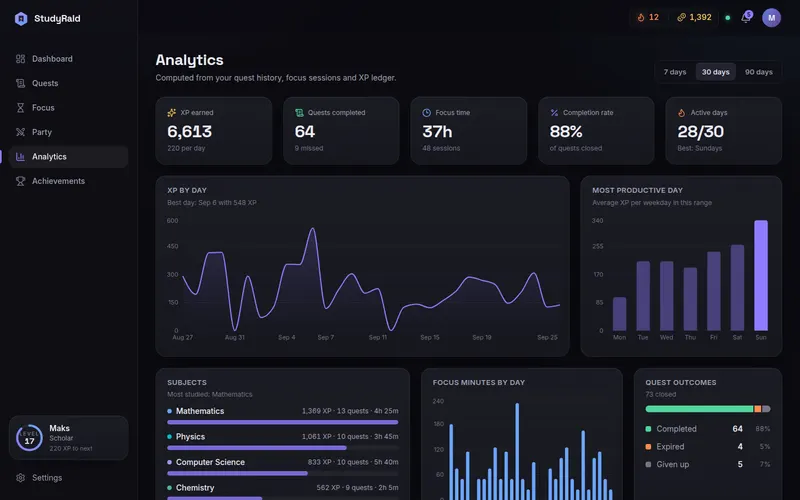
Task: Switch range to 7 days
Action: 674,72
